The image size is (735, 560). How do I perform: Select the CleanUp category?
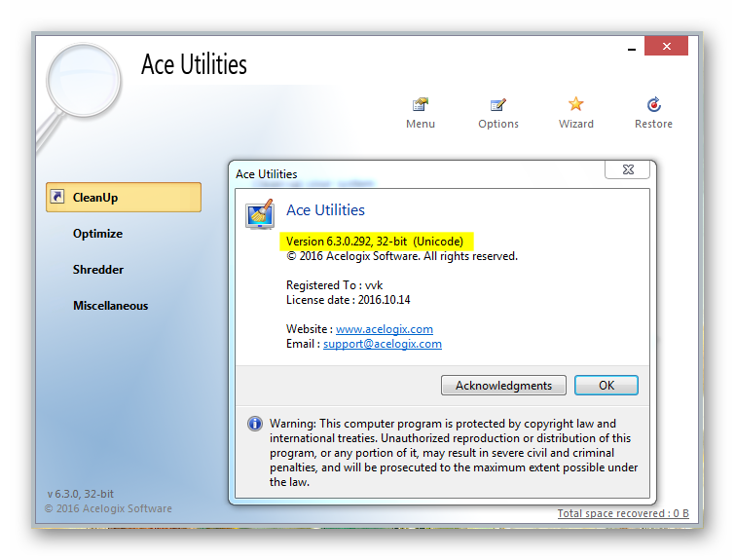point(124,197)
